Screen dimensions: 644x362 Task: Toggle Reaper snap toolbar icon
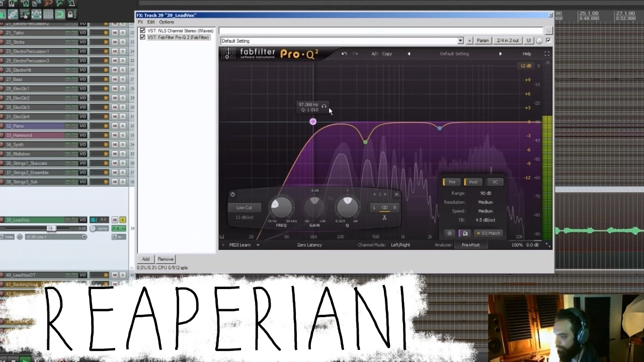click(59, 14)
